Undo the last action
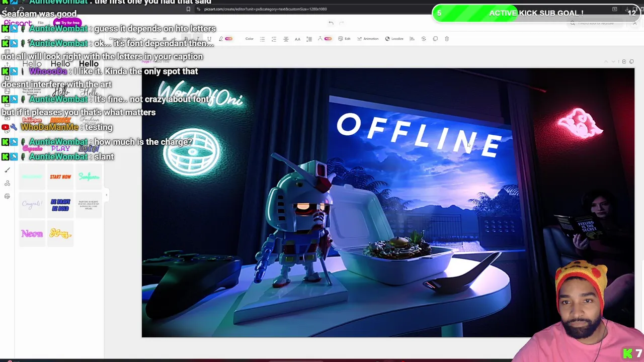This screenshot has height=362, width=644. [331, 23]
